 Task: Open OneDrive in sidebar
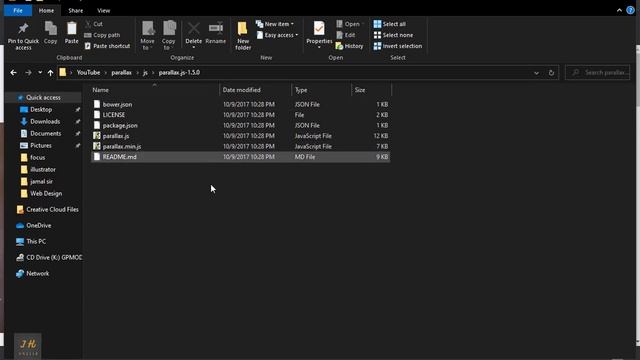(39, 225)
